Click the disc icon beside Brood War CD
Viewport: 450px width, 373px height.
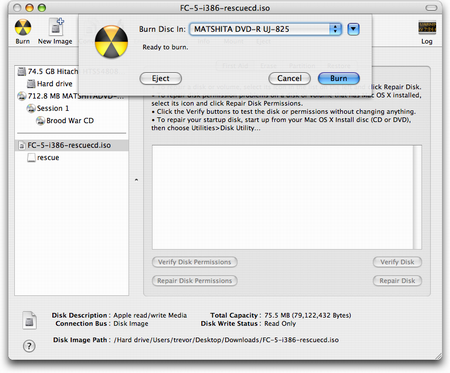pyautogui.click(x=40, y=121)
